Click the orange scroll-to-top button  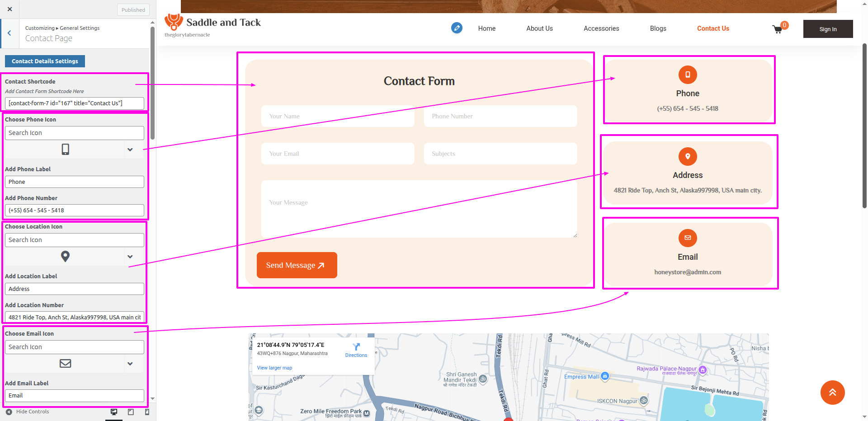click(832, 393)
